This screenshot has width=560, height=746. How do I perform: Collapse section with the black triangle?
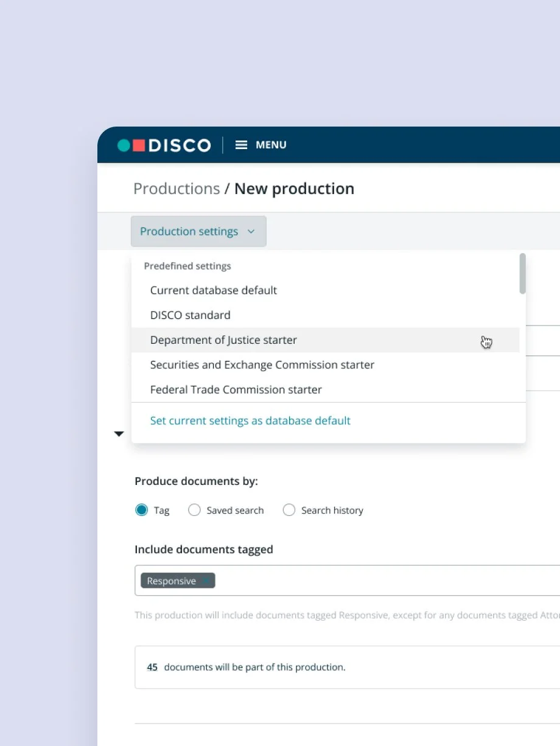119,434
